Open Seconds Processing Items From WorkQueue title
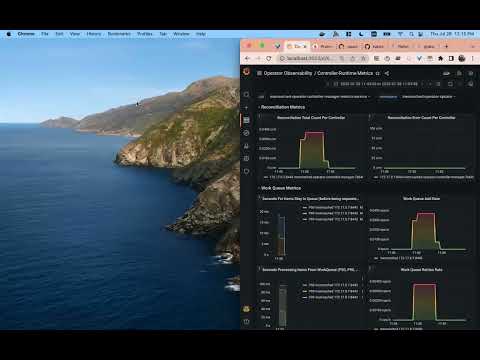Image resolution: width=480 pixels, height=360 pixels. pyautogui.click(x=310, y=270)
